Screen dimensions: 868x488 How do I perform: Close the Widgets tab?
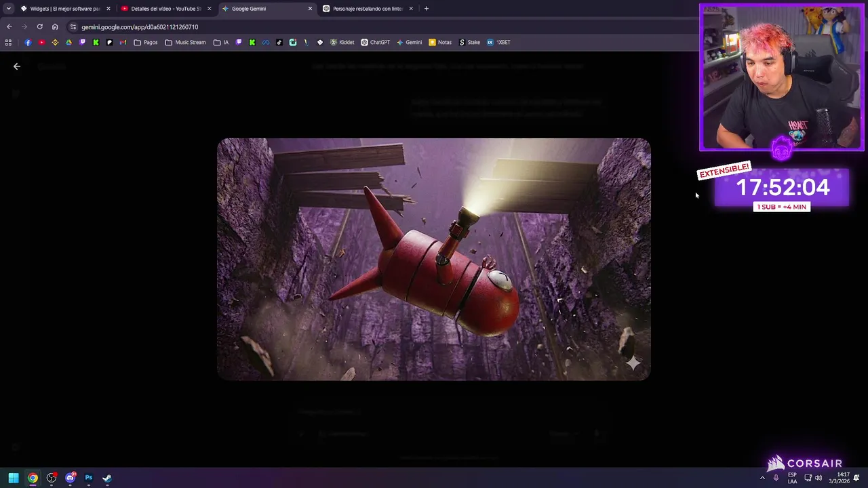tap(108, 9)
